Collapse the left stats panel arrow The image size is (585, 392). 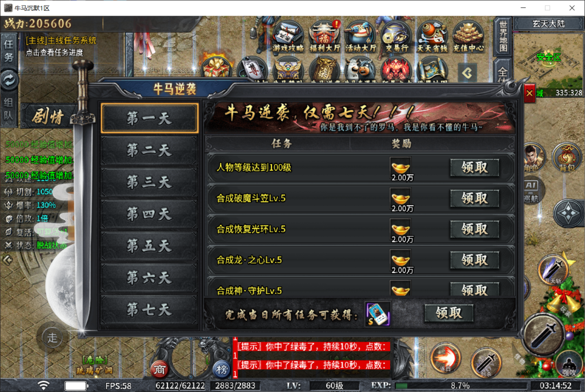[x=7, y=259]
